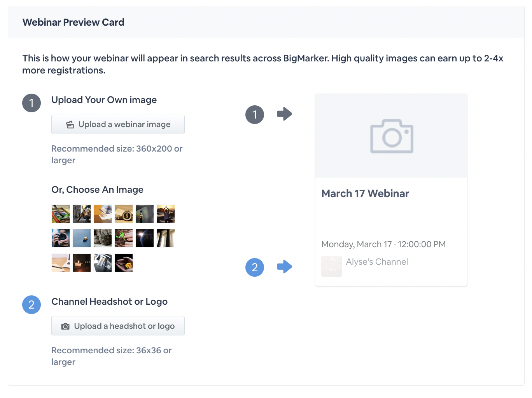
Task: Click the gray arrow next to step 1
Action: [x=284, y=114]
